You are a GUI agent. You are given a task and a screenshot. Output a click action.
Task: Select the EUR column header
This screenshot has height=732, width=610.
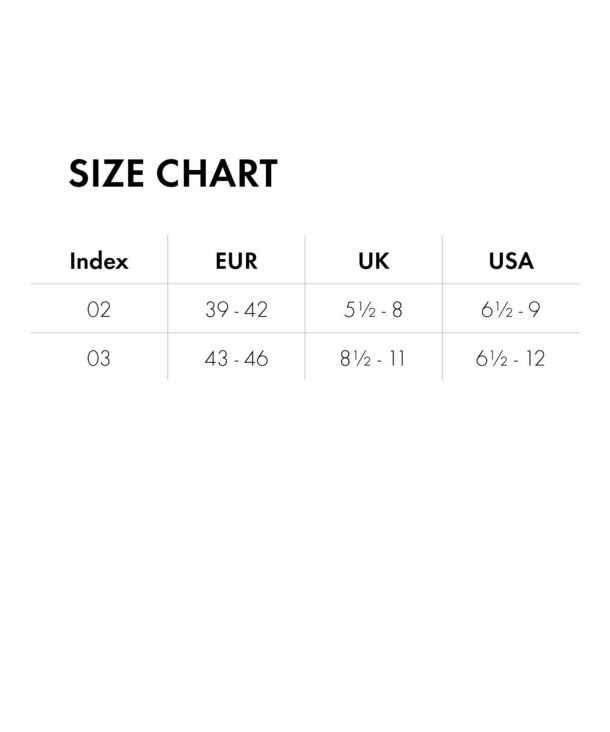coord(236,262)
